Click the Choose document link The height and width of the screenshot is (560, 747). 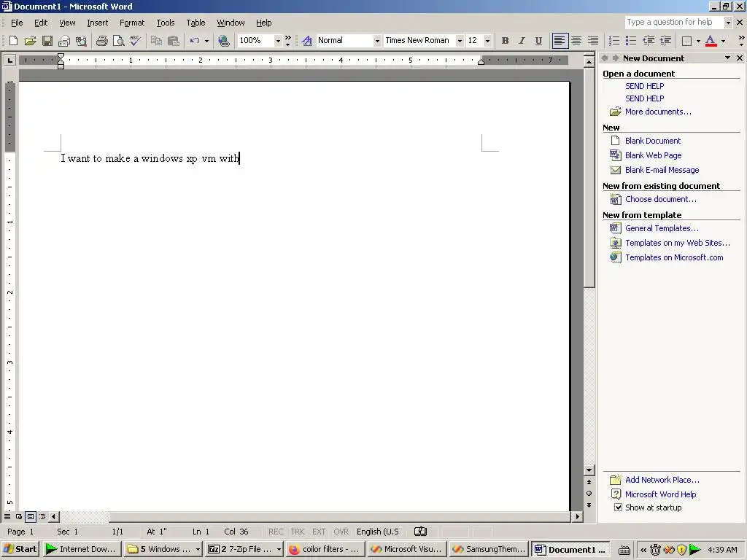(661, 199)
